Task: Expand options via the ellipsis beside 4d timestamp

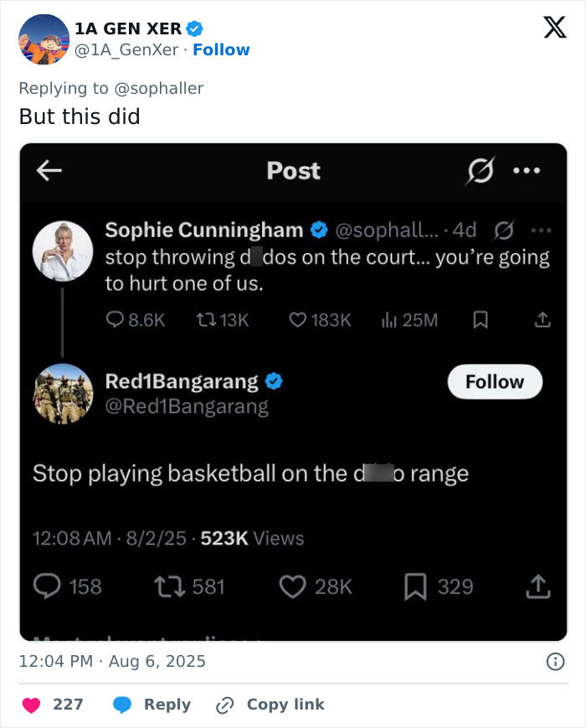Action: [x=542, y=230]
